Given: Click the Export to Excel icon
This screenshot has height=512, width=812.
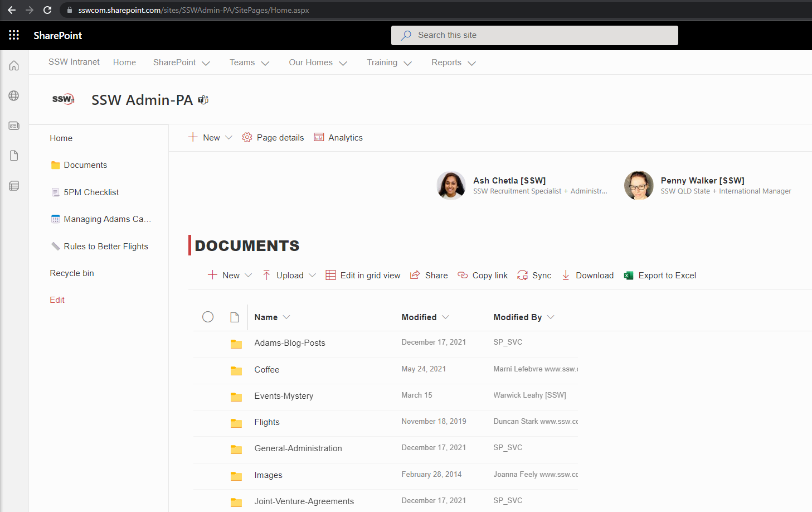Looking at the screenshot, I should coord(629,275).
